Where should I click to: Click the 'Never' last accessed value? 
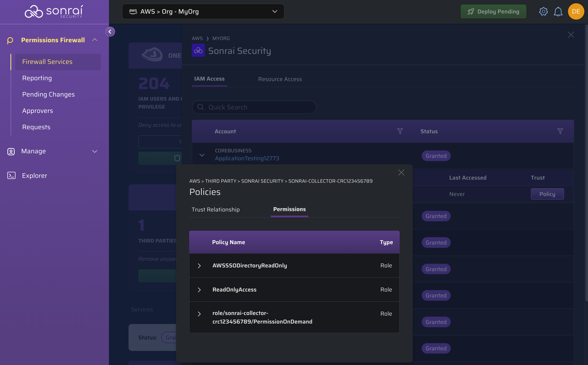[457, 194]
